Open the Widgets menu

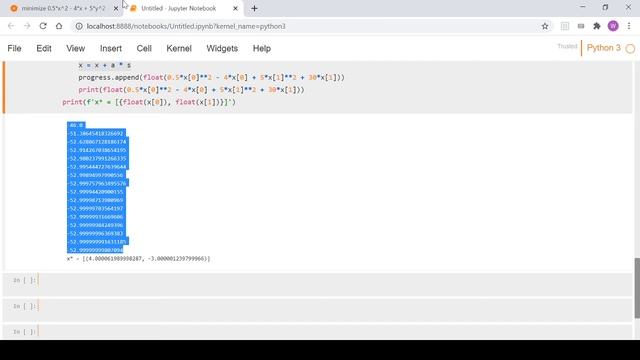click(x=222, y=49)
